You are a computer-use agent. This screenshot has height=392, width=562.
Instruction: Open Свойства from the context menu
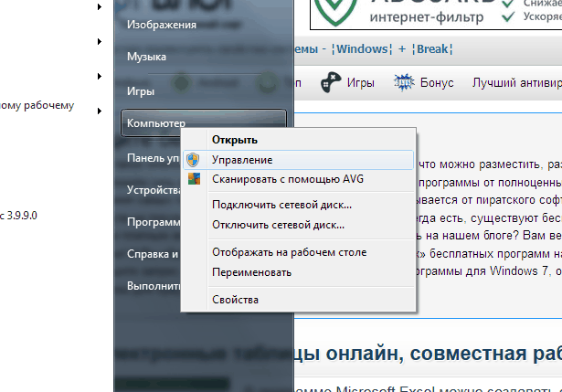[x=298, y=300]
